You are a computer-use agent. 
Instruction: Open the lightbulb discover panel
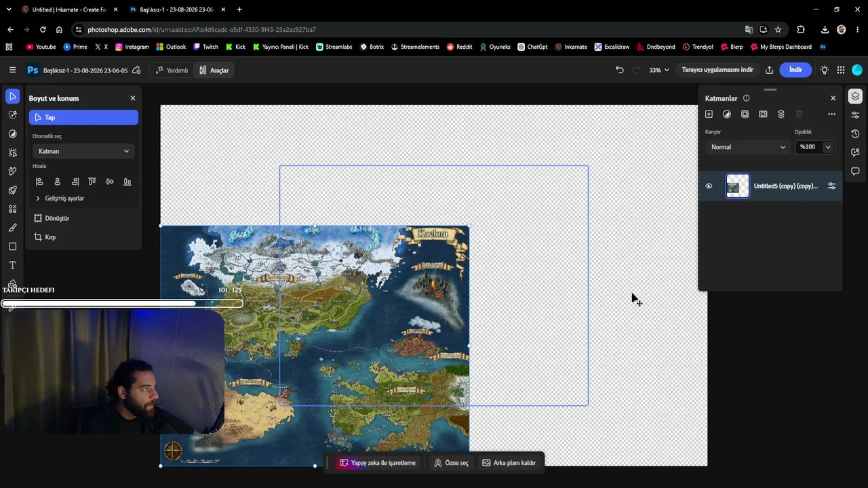pos(825,70)
